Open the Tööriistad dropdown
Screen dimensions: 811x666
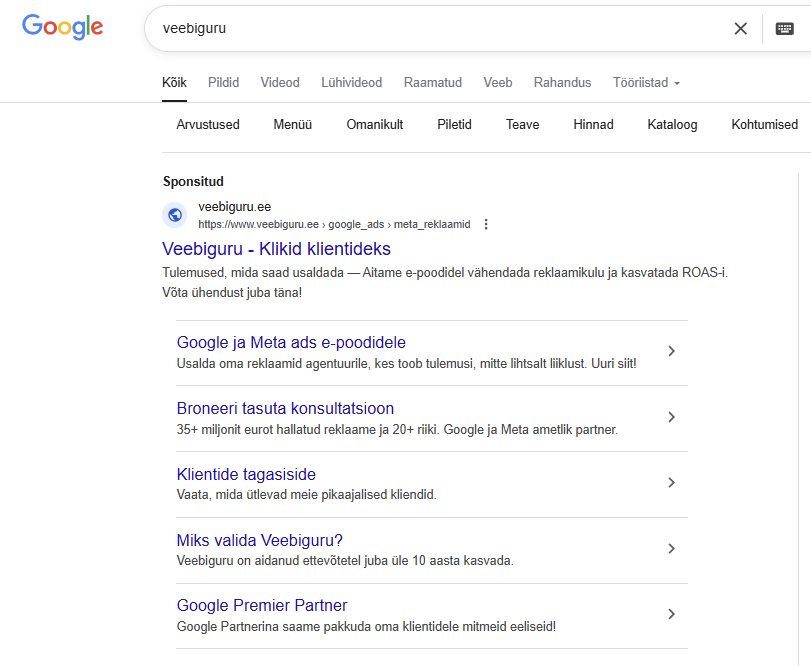(646, 83)
